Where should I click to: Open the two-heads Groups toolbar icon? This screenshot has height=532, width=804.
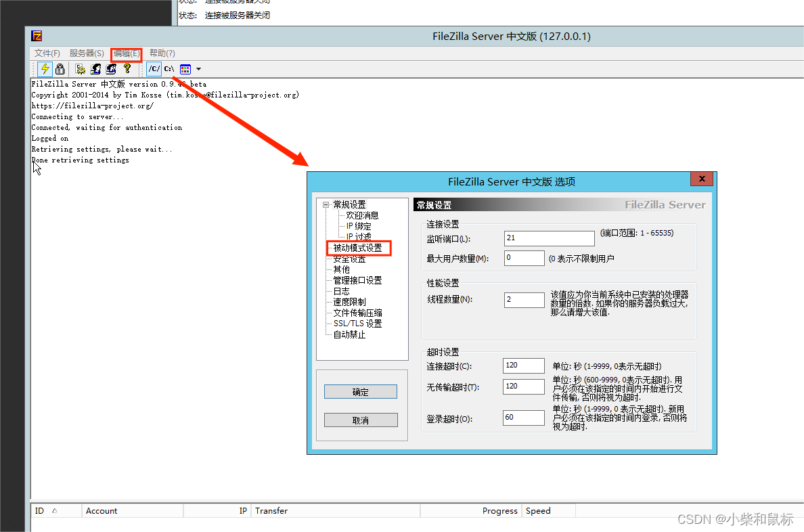111,69
